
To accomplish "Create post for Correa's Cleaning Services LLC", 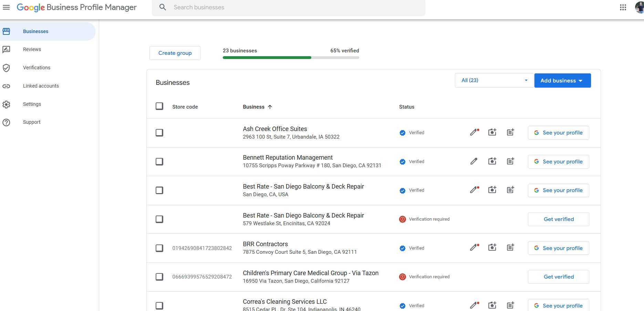I will (x=510, y=305).
